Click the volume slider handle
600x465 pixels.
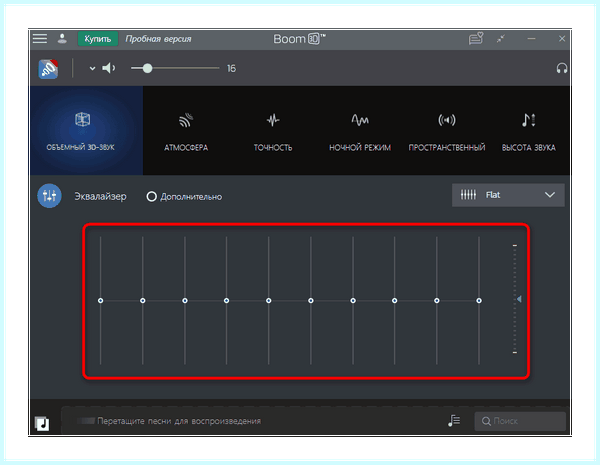(x=148, y=68)
